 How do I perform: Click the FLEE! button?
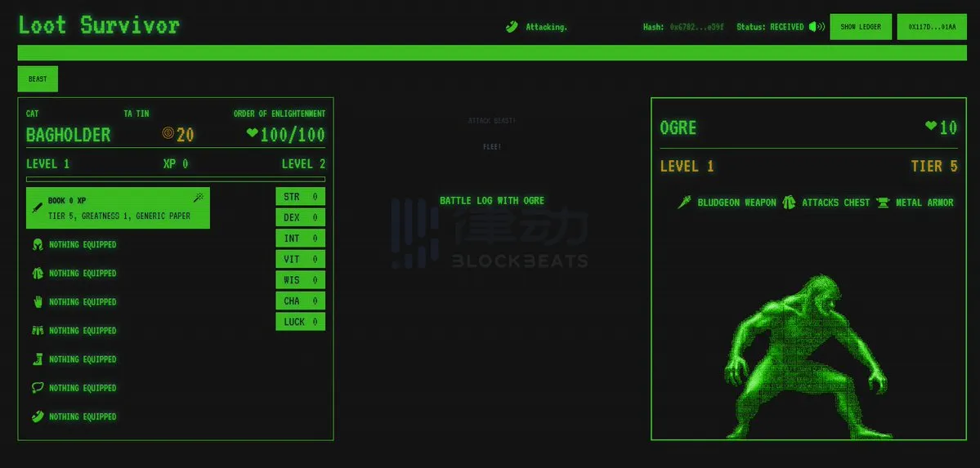(492, 147)
